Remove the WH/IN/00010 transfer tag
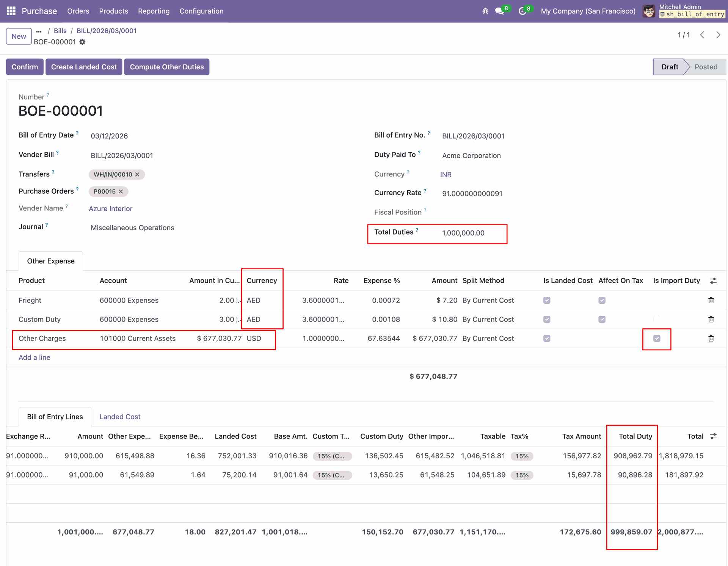 tap(137, 174)
